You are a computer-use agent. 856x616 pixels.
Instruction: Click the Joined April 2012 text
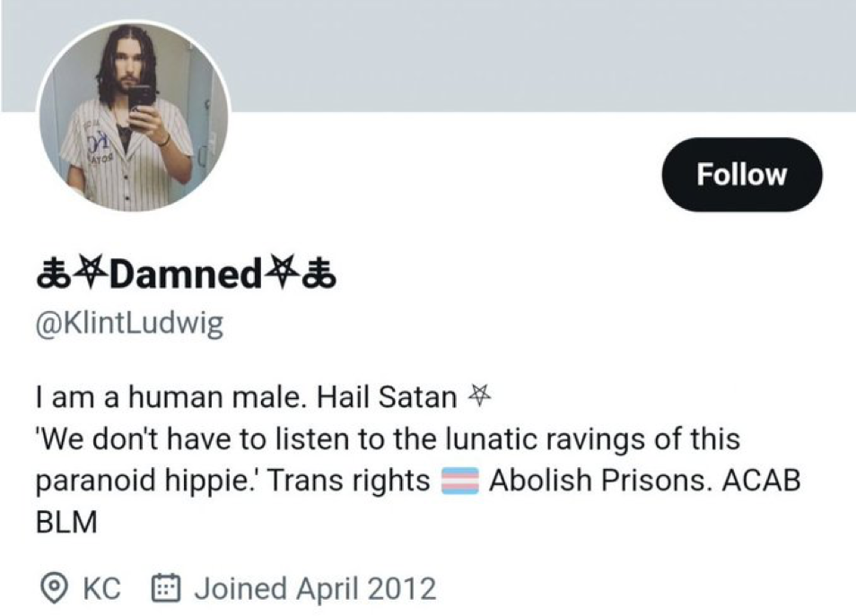[315, 589]
